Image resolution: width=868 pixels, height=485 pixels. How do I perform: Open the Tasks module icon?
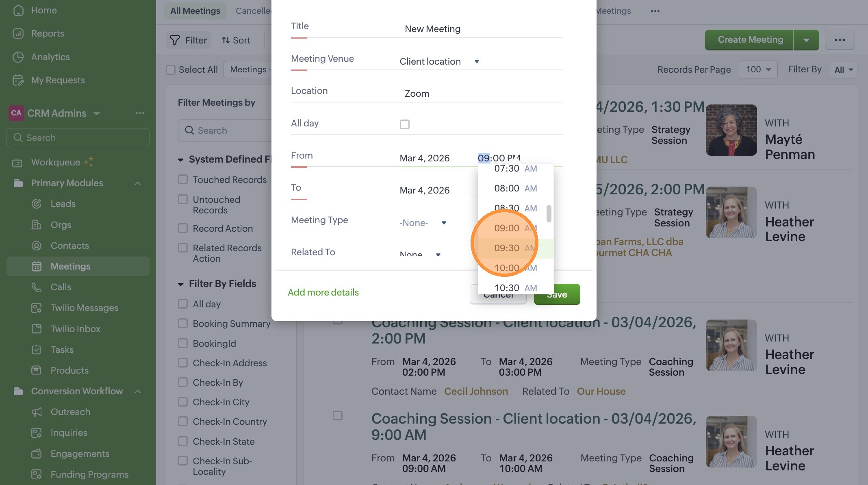click(x=37, y=350)
